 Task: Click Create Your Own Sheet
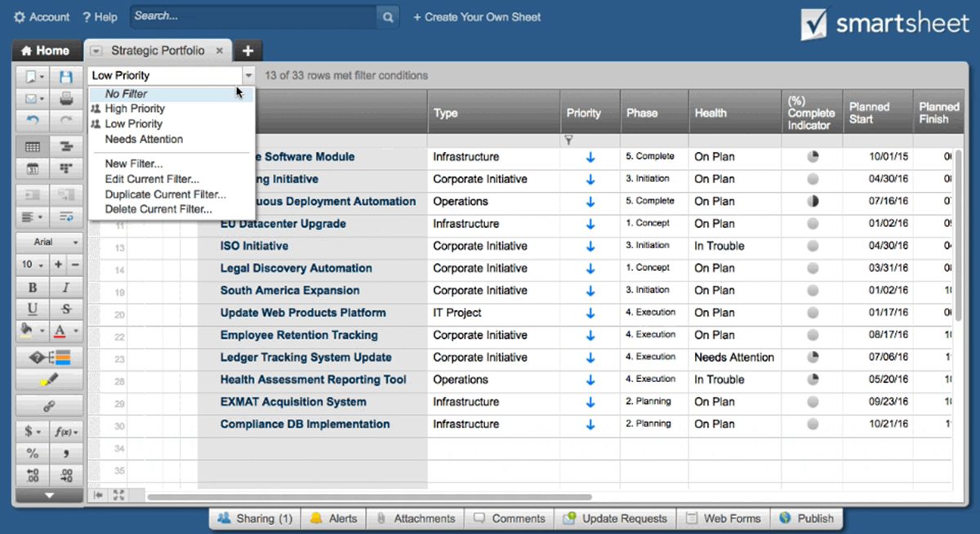pyautogui.click(x=477, y=16)
